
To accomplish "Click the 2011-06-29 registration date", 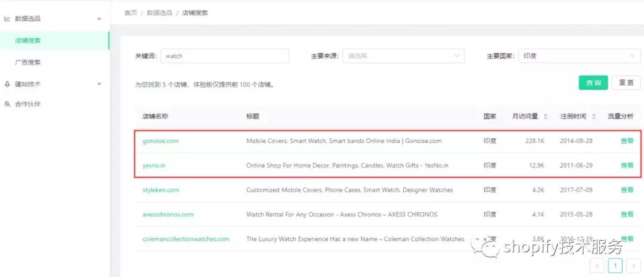I will (576, 166).
